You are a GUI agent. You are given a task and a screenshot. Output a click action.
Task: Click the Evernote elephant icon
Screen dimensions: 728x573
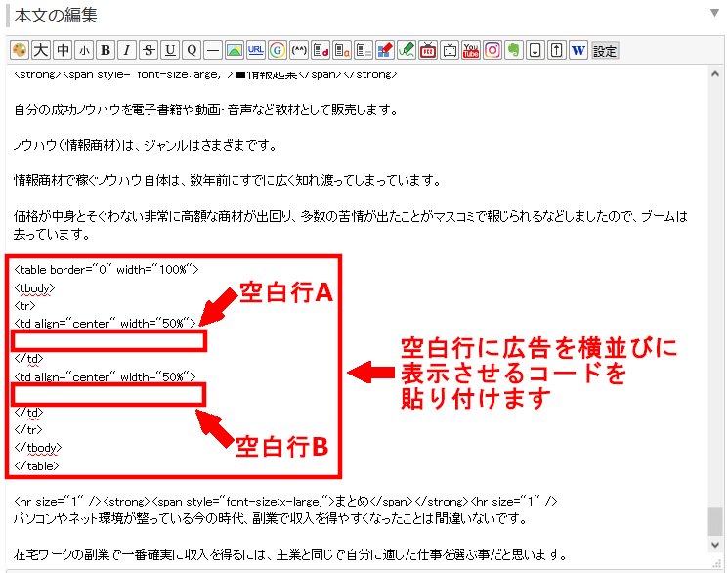click(x=513, y=50)
